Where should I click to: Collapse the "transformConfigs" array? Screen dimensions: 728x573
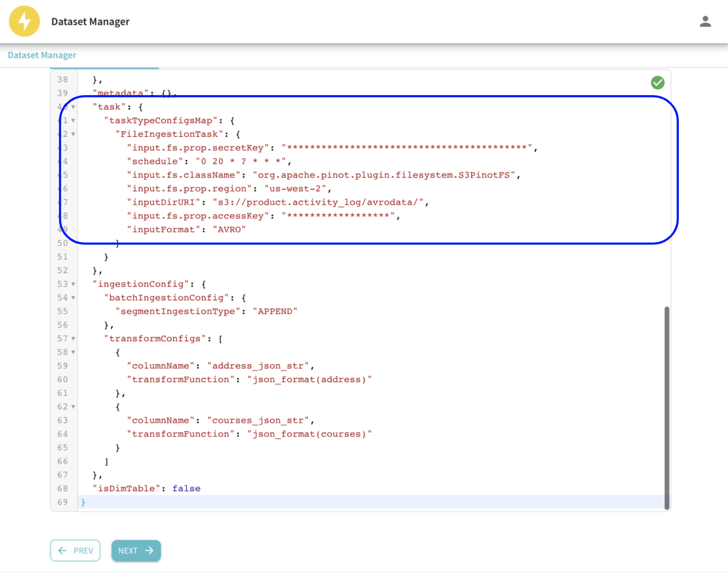pyautogui.click(x=74, y=339)
